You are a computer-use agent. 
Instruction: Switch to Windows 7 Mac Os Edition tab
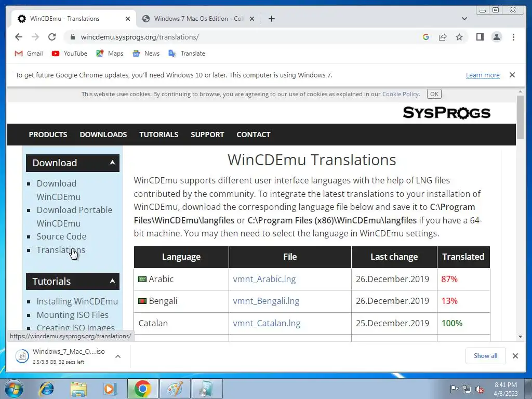coord(198,19)
